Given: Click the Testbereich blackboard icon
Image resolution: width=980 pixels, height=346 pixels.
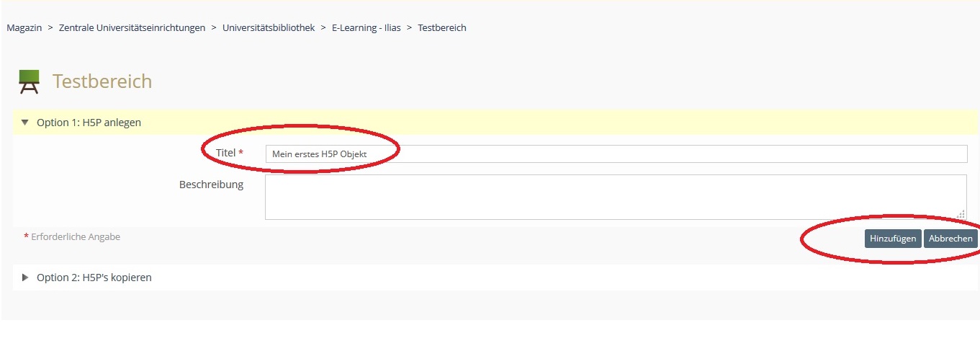Looking at the screenshot, I should tap(29, 81).
